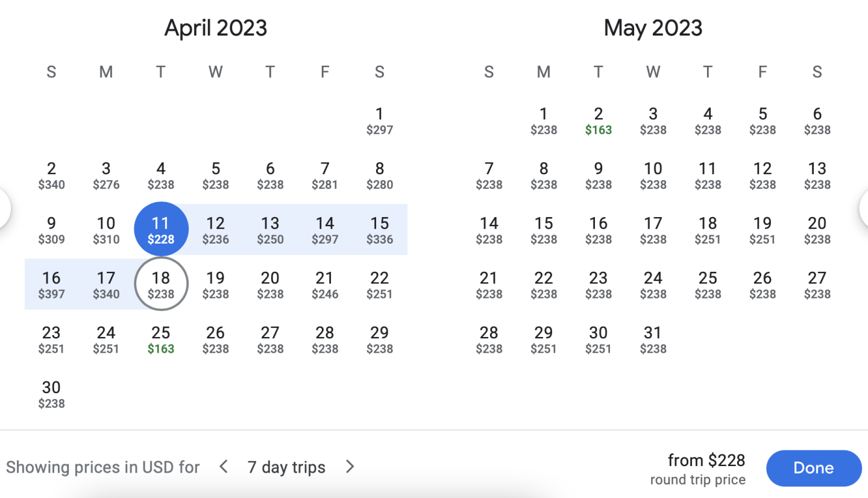Pick May 31 date cell
Screen dimensions: 868x498
click(x=653, y=339)
